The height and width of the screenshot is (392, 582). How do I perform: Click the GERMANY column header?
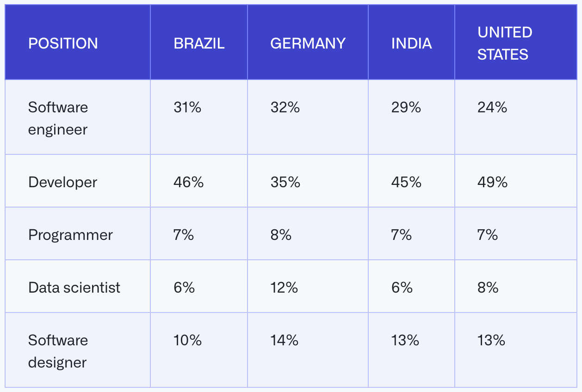click(x=308, y=43)
